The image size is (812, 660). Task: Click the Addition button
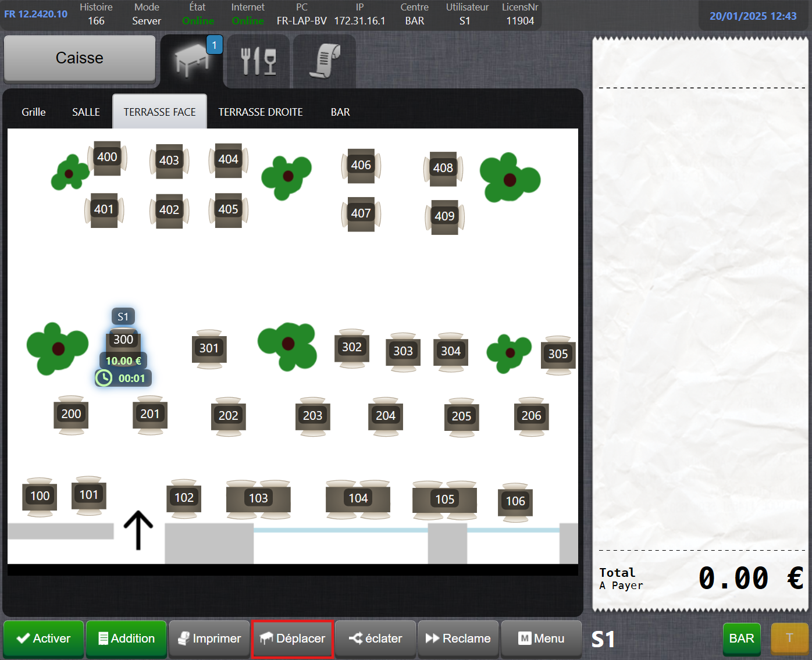(126, 638)
